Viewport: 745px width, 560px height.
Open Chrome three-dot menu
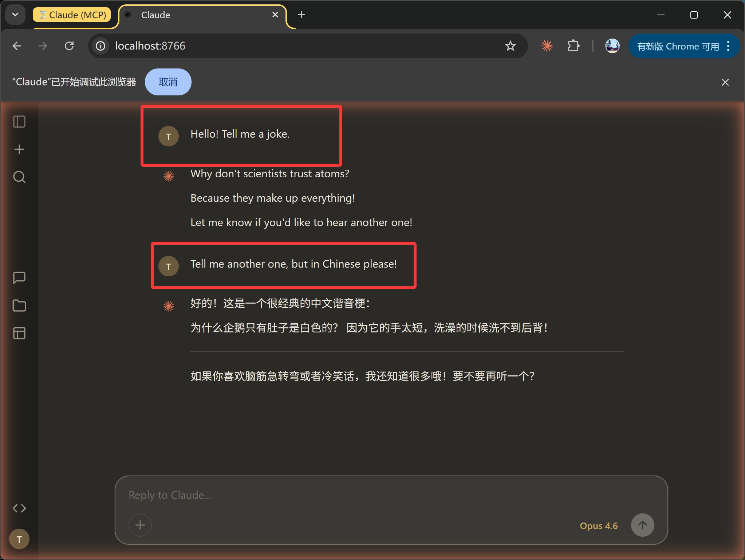pos(728,46)
